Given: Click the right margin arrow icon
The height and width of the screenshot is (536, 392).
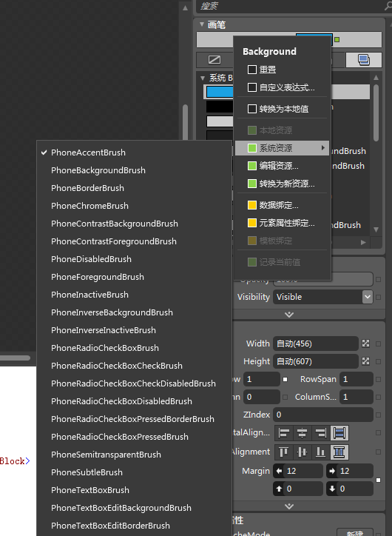Looking at the screenshot, I should click(x=332, y=471).
